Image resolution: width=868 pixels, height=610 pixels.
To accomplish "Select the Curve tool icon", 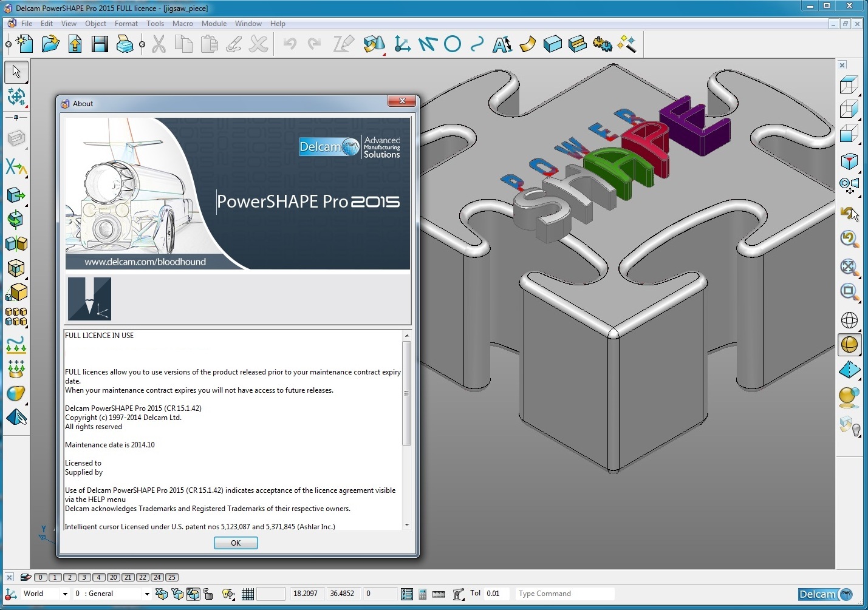I will pyautogui.click(x=477, y=44).
